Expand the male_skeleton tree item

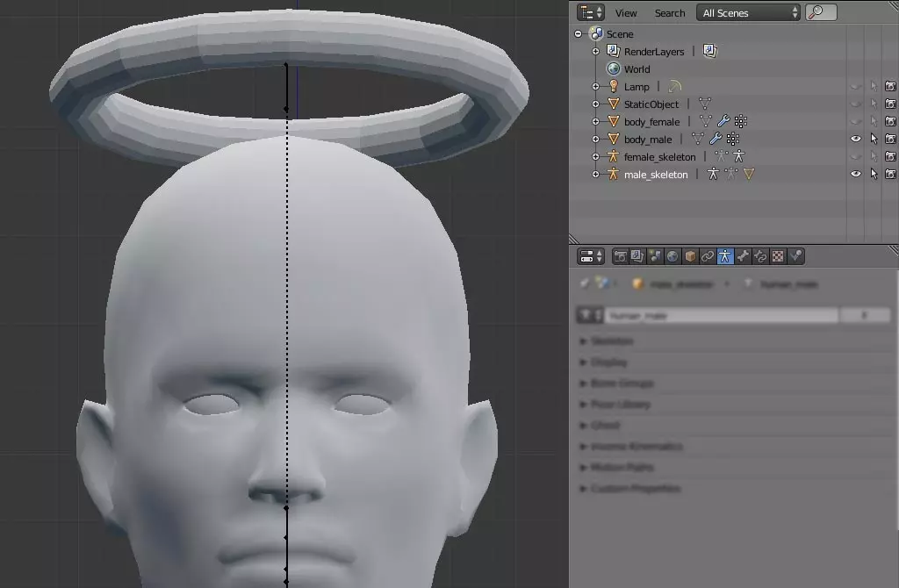click(596, 175)
